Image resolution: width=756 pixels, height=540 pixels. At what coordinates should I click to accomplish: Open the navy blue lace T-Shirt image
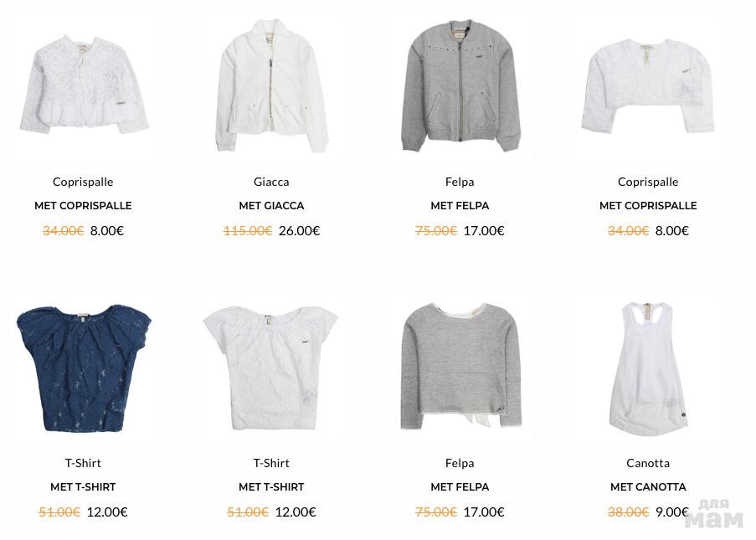pos(84,368)
